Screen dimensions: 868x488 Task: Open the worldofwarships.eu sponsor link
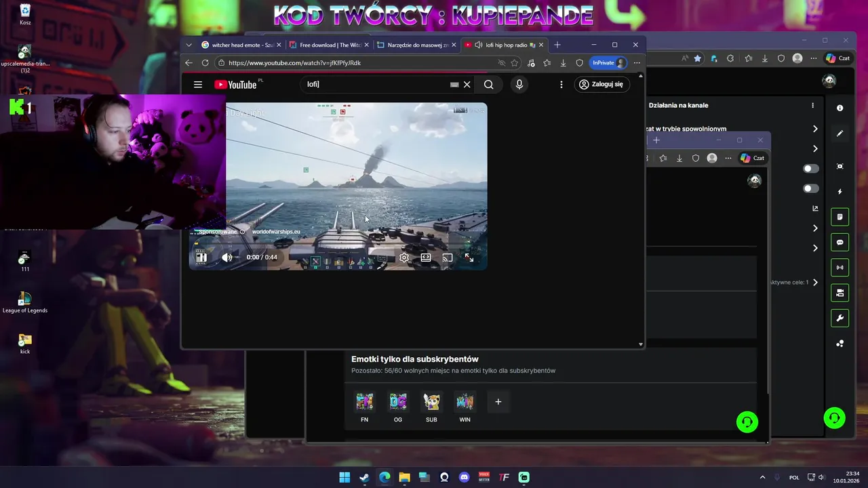coord(276,232)
